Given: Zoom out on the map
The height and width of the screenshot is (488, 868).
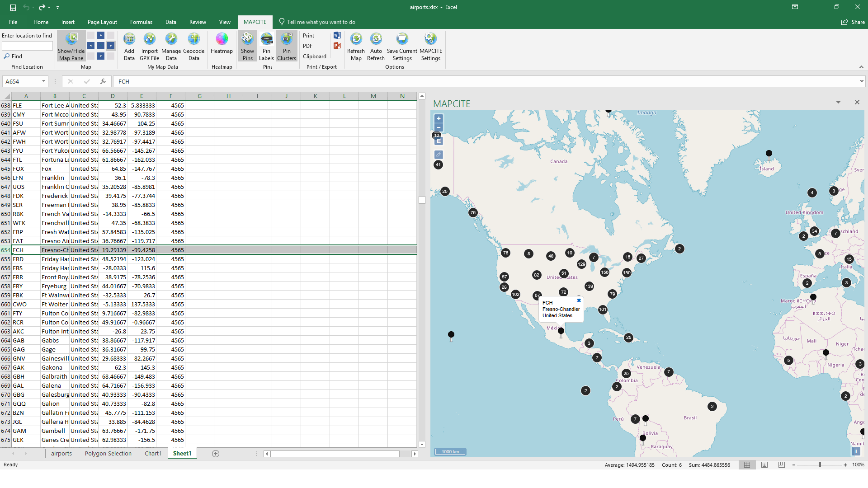Looking at the screenshot, I should coord(439,127).
